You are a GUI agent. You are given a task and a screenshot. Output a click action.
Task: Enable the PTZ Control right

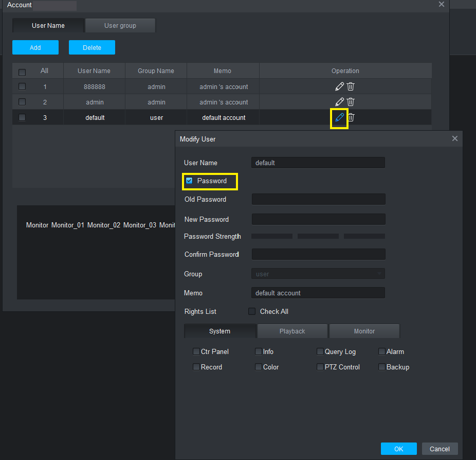(320, 367)
